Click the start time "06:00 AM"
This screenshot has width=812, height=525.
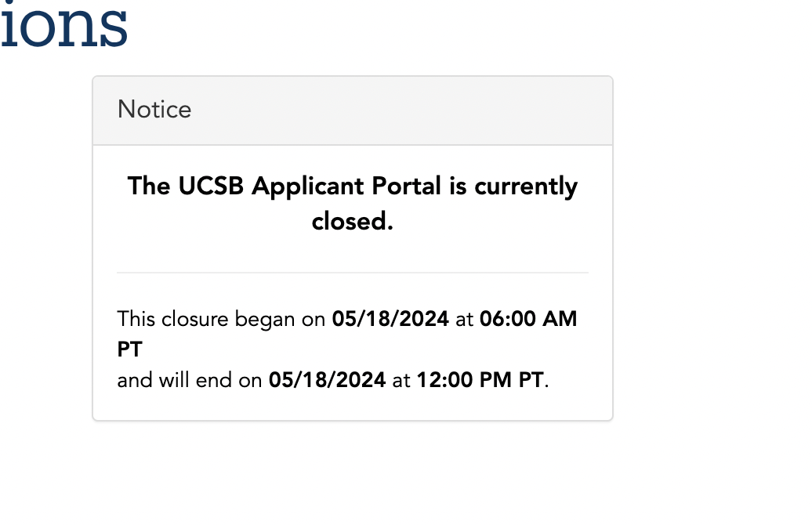click(x=527, y=320)
